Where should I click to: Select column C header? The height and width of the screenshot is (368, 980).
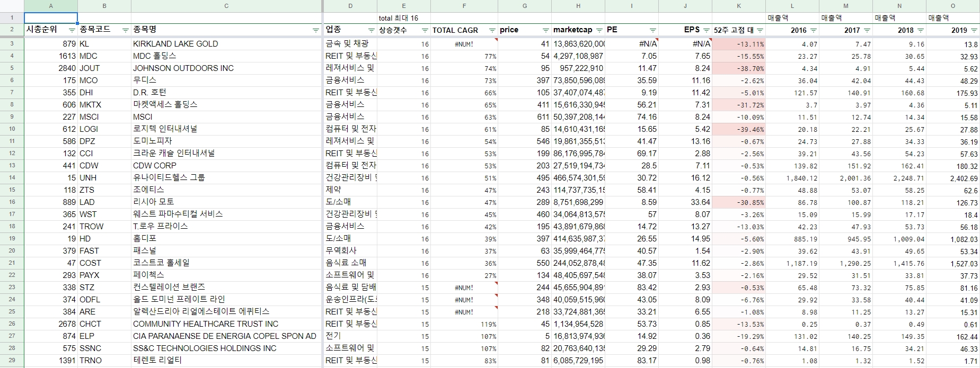tap(226, 6)
